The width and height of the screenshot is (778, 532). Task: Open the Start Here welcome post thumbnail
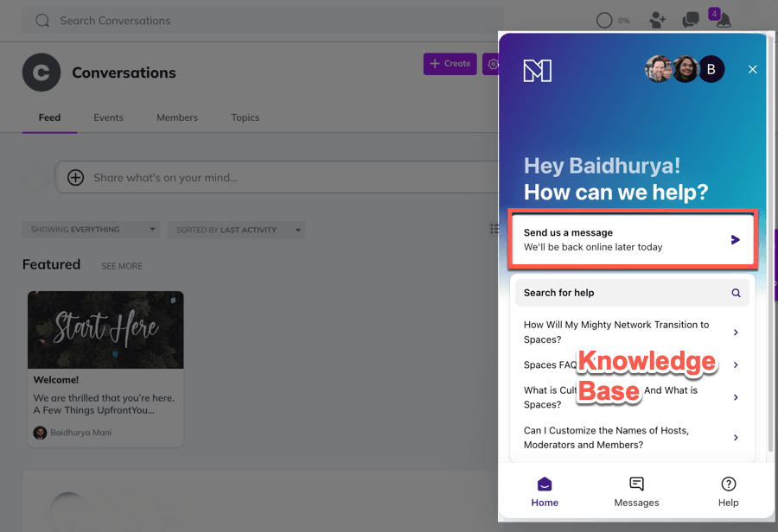point(105,330)
